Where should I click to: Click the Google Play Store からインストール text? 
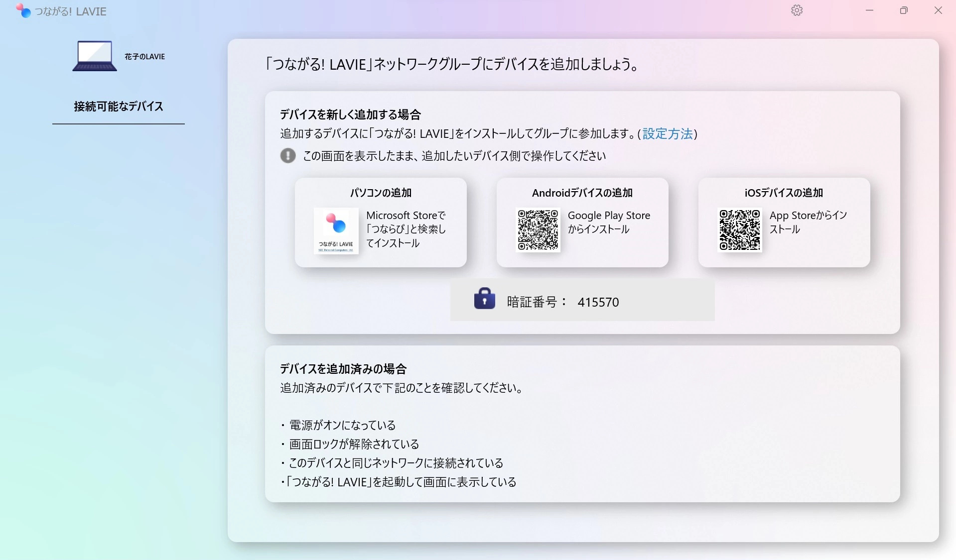click(x=609, y=222)
